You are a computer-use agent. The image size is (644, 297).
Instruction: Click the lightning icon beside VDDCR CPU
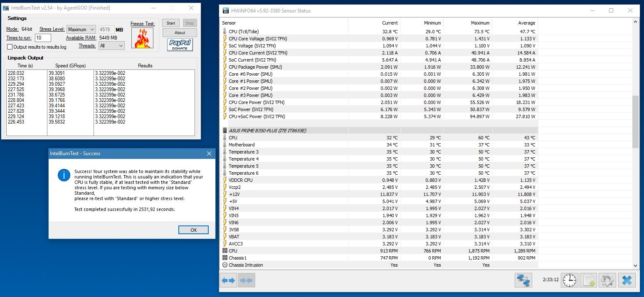click(x=225, y=180)
